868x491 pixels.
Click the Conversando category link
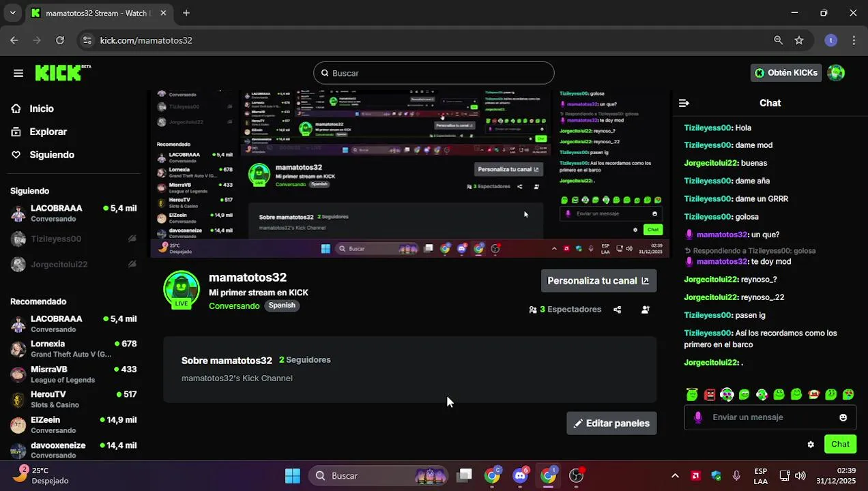coord(234,306)
